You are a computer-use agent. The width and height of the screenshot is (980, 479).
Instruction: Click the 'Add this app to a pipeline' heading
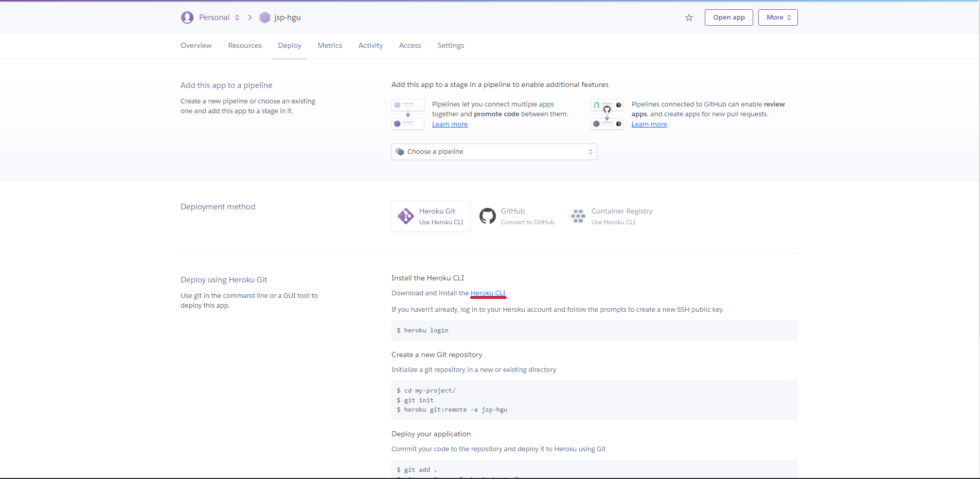[x=226, y=85]
